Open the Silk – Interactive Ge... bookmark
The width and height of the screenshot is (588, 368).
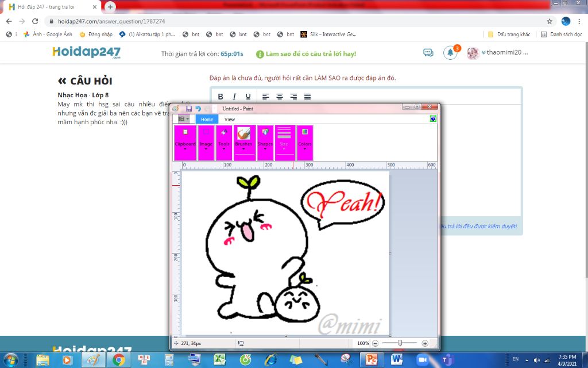click(328, 34)
